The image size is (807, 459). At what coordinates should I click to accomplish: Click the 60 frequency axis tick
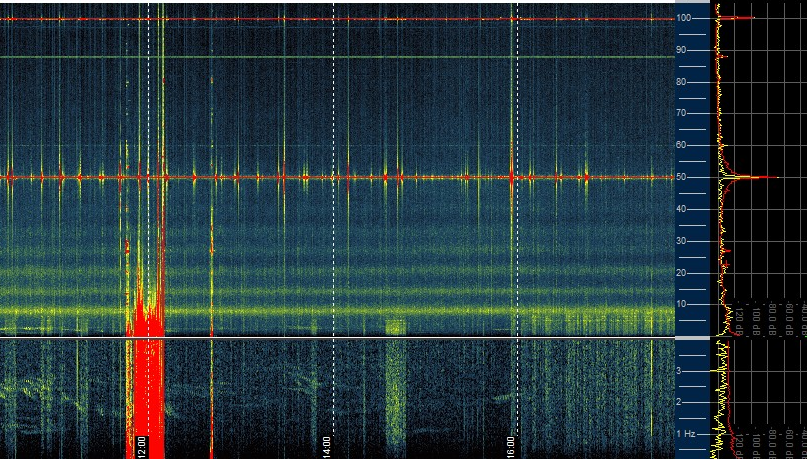[x=685, y=145]
